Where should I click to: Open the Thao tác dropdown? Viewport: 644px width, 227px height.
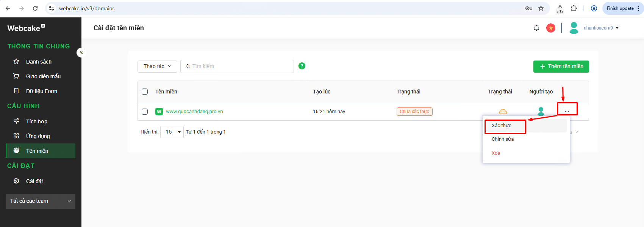point(157,66)
